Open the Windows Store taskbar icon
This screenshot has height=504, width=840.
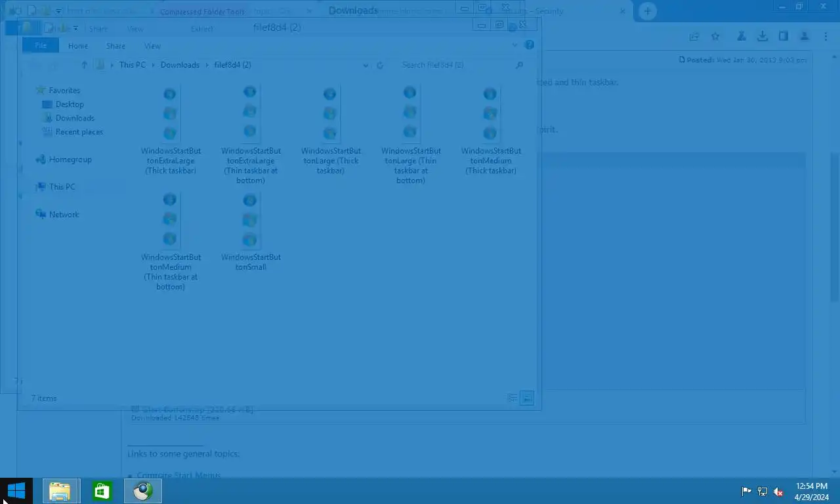pyautogui.click(x=102, y=491)
